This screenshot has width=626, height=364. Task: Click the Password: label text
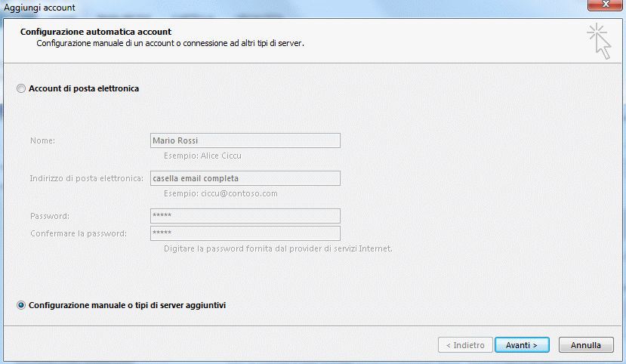tap(50, 216)
